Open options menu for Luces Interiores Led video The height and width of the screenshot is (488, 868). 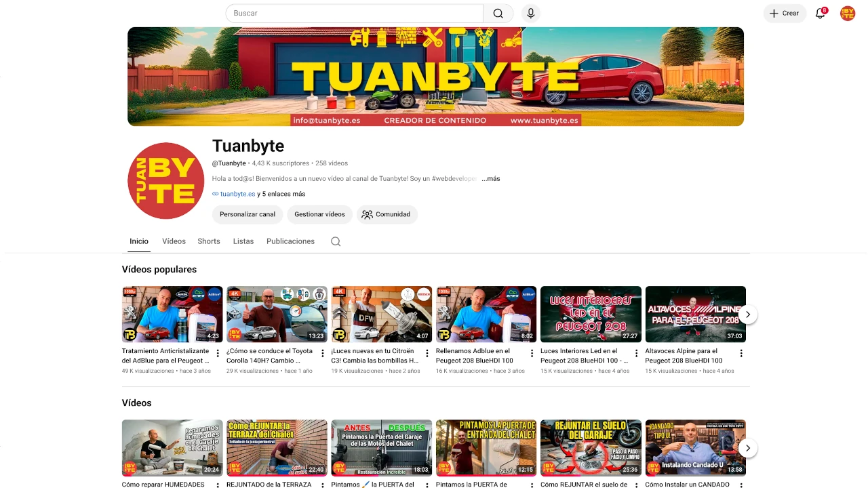636,353
